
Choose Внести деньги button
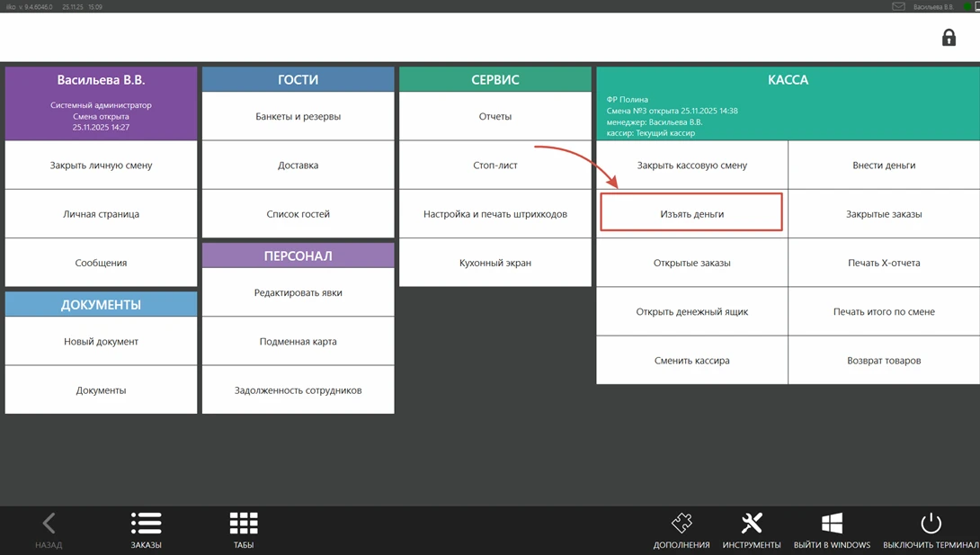click(884, 165)
